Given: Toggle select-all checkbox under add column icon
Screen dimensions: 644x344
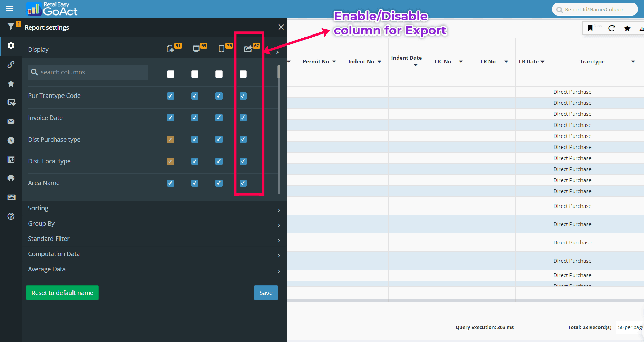Looking at the screenshot, I should pyautogui.click(x=170, y=74).
